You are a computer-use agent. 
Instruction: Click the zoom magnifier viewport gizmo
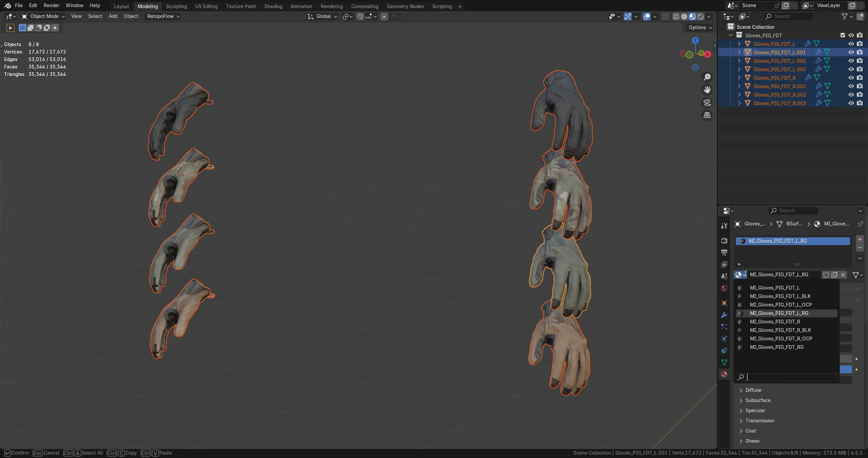pos(707,78)
